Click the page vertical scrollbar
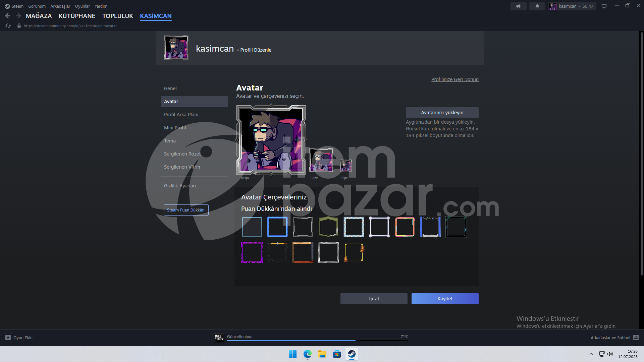The image size is (644, 362). [641, 154]
